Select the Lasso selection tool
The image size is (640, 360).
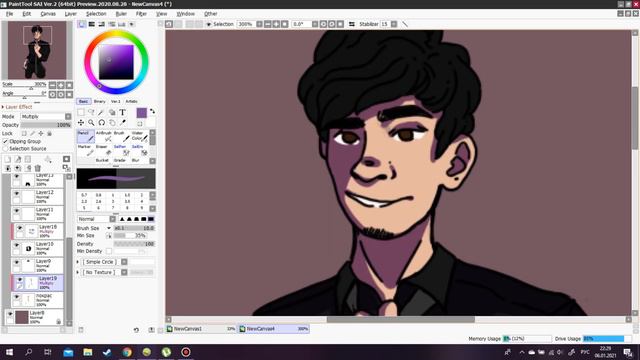(x=91, y=112)
